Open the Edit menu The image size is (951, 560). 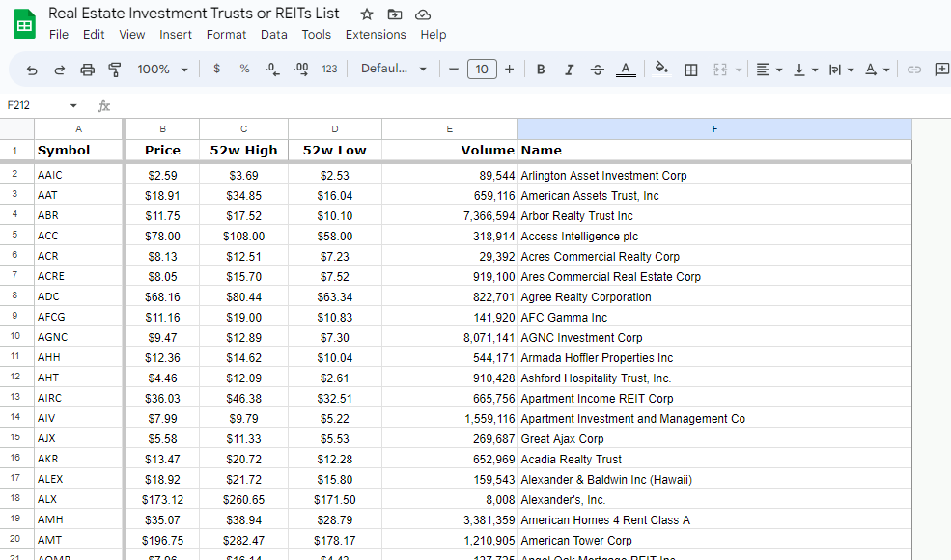[x=94, y=35]
